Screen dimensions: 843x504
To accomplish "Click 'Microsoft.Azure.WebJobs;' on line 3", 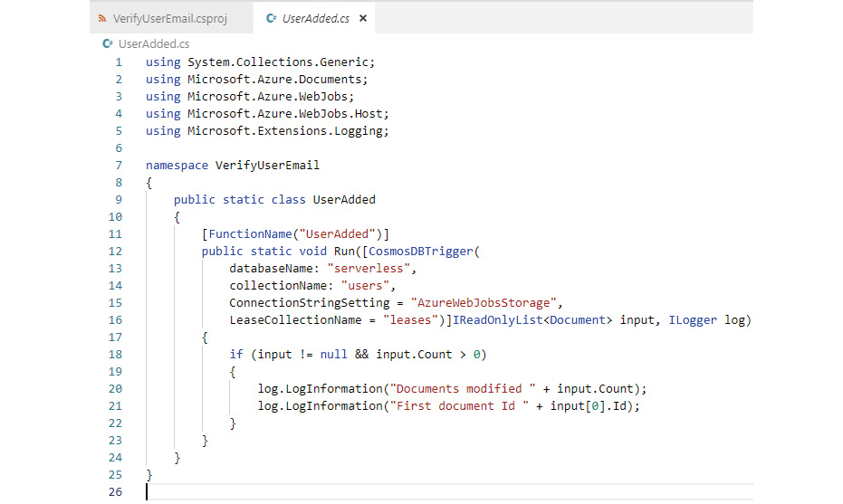I will 271,97.
